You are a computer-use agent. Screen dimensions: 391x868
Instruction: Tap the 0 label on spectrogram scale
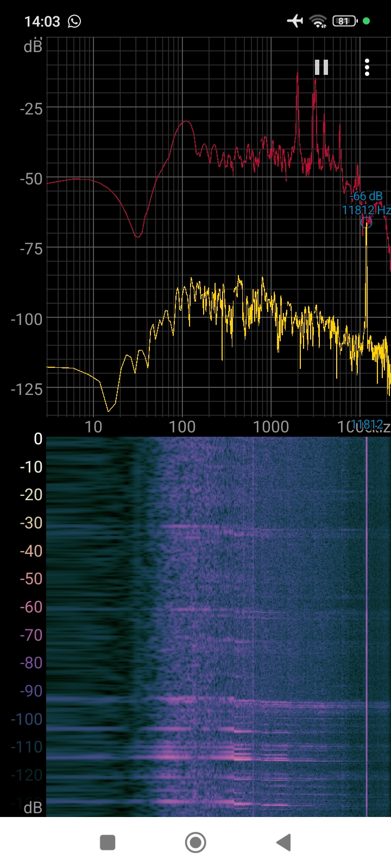(38, 439)
